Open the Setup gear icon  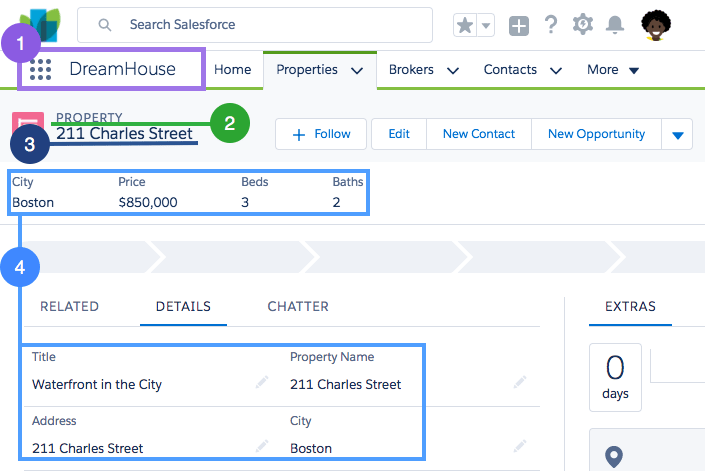coord(583,24)
